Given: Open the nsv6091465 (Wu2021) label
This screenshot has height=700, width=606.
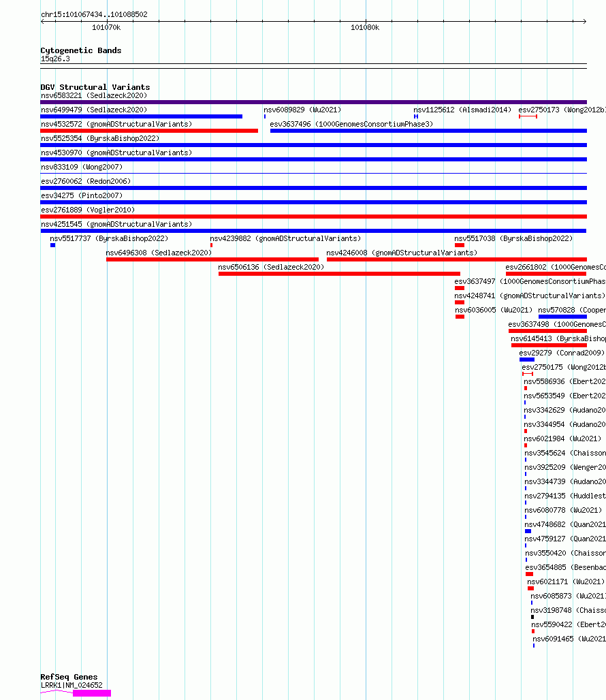Looking at the screenshot, I should click(x=569, y=639).
